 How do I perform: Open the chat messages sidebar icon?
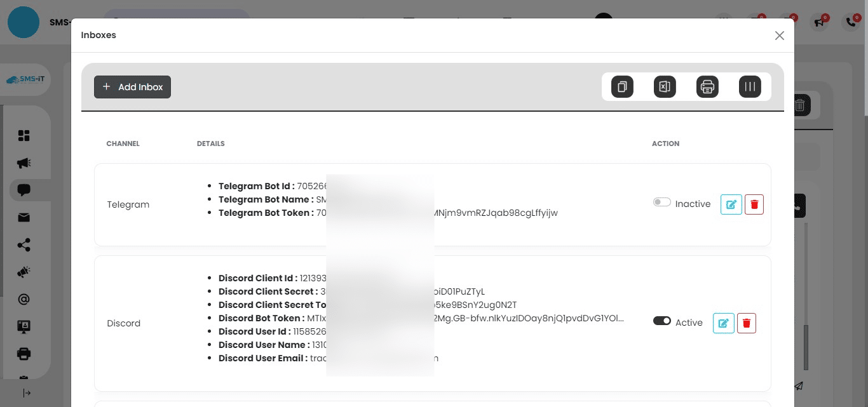(24, 189)
